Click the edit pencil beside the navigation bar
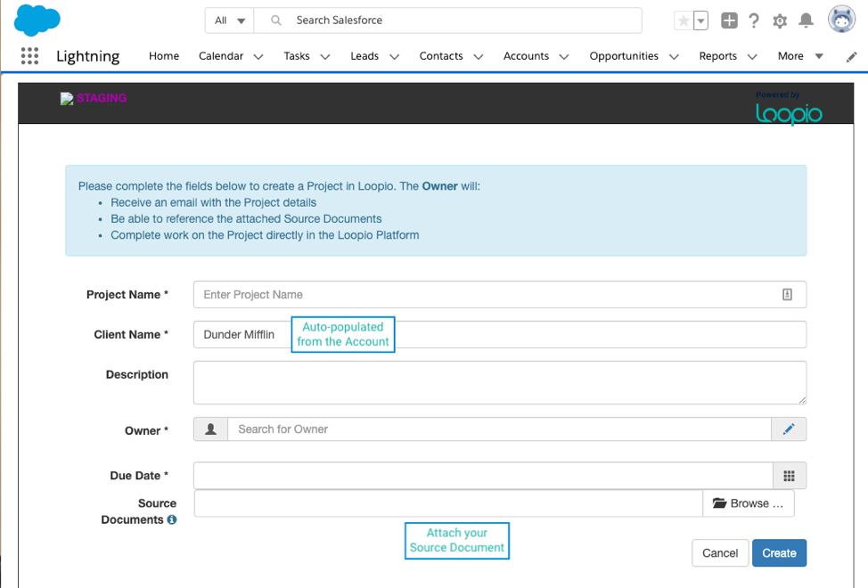 tap(851, 55)
